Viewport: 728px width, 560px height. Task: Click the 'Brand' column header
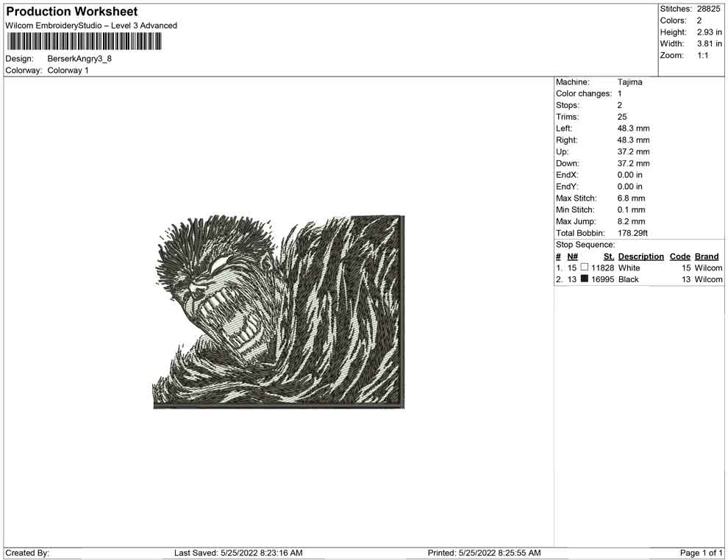click(x=707, y=256)
